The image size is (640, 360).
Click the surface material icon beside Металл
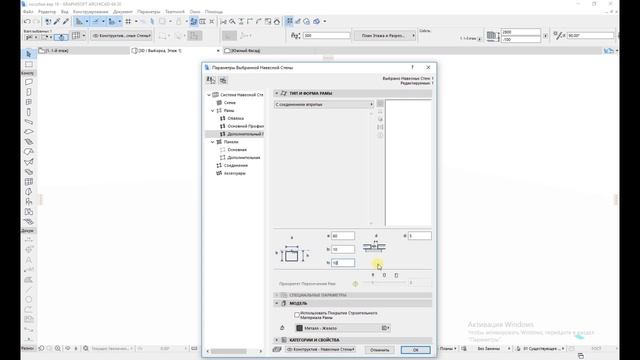tap(282, 328)
